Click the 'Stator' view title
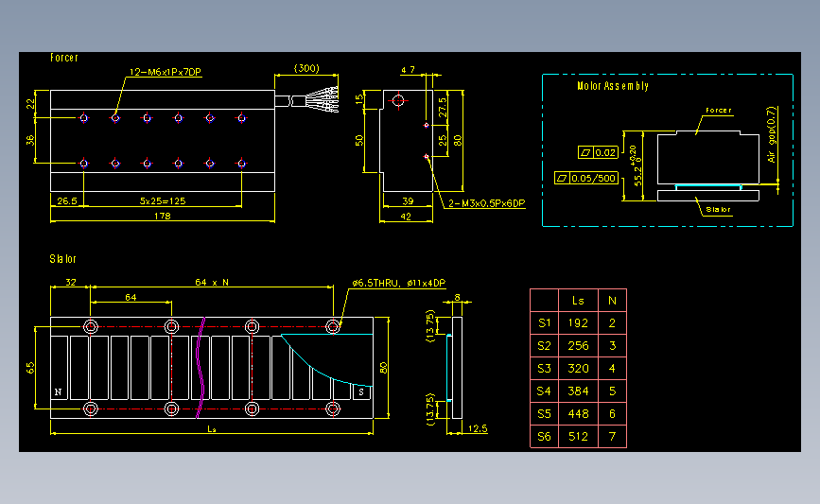 [x=62, y=259]
